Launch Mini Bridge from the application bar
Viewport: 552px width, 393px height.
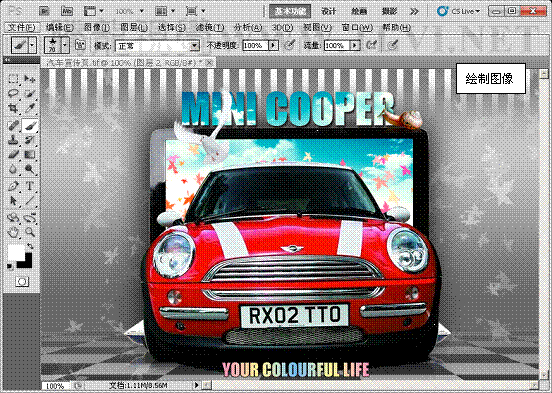pos(67,11)
